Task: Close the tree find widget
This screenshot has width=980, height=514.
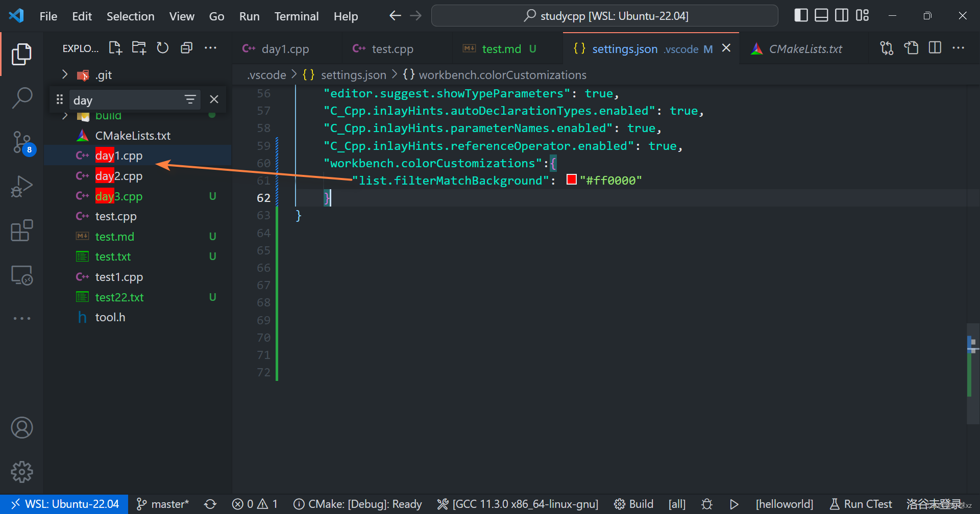Action: [214, 99]
